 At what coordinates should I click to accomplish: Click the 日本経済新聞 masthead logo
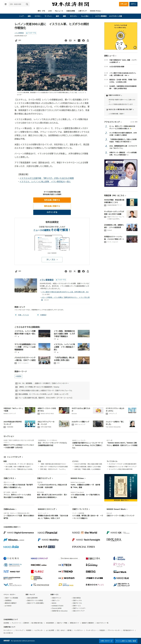(70, 4)
